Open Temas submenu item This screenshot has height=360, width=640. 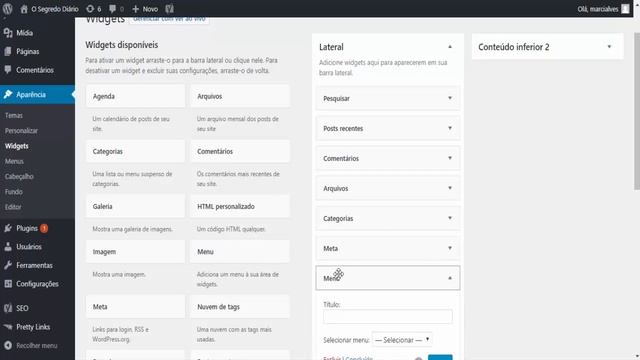14,116
